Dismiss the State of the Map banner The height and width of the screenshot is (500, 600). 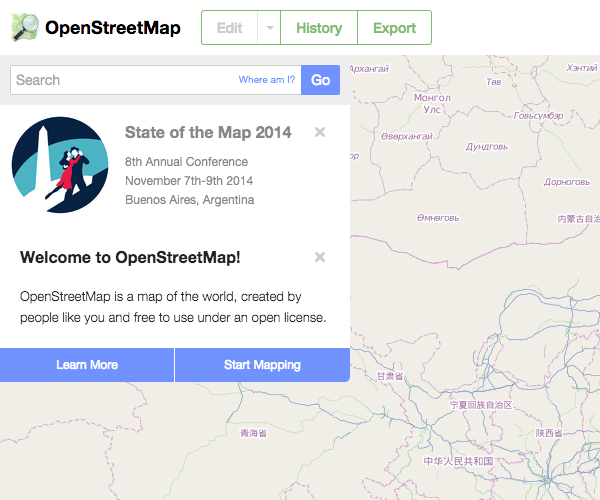point(320,132)
